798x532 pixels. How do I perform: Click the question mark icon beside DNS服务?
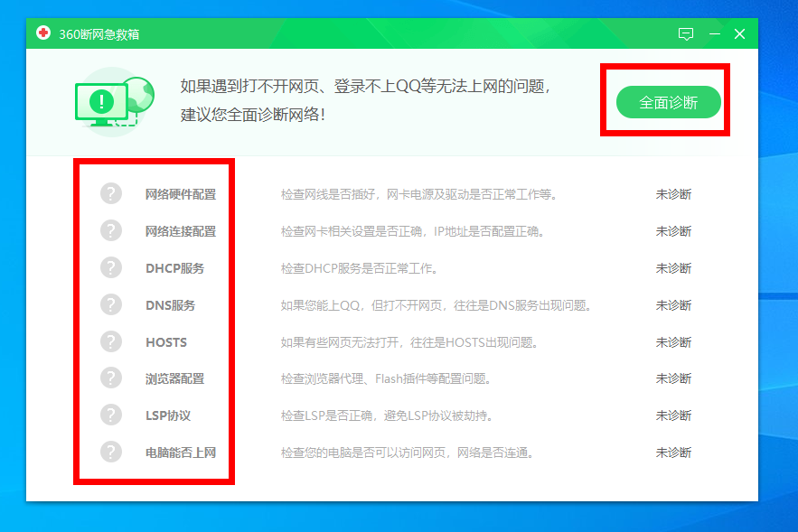(110, 305)
